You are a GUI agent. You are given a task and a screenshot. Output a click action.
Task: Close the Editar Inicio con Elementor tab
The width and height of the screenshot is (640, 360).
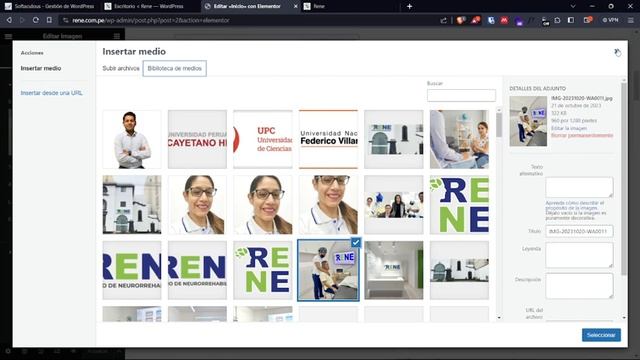pyautogui.click(x=296, y=6)
